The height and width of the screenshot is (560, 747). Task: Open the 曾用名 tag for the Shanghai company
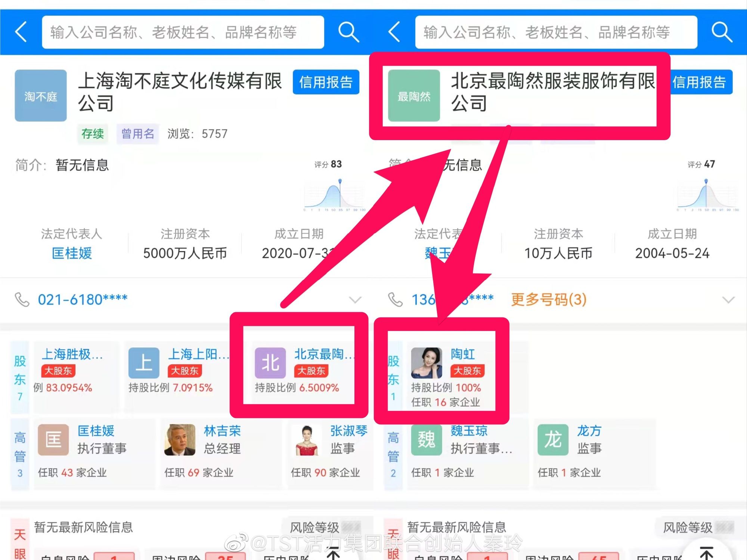pyautogui.click(x=137, y=133)
